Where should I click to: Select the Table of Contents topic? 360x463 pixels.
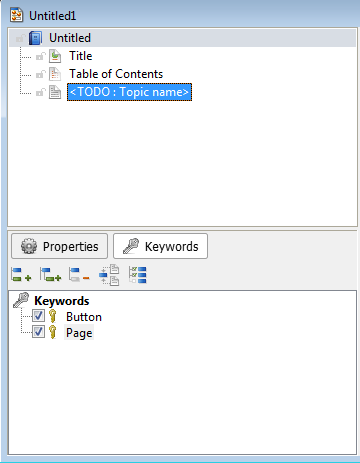click(x=116, y=74)
